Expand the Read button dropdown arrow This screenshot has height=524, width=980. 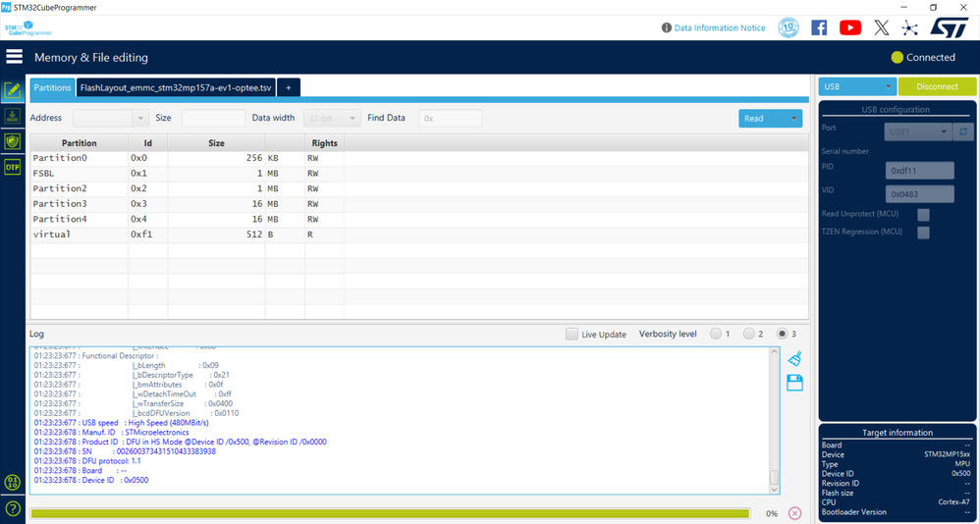coord(793,119)
